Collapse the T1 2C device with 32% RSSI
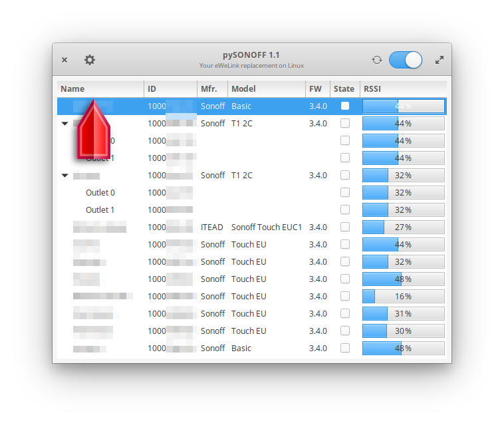Image resolution: width=504 pixels, height=425 pixels. point(65,176)
